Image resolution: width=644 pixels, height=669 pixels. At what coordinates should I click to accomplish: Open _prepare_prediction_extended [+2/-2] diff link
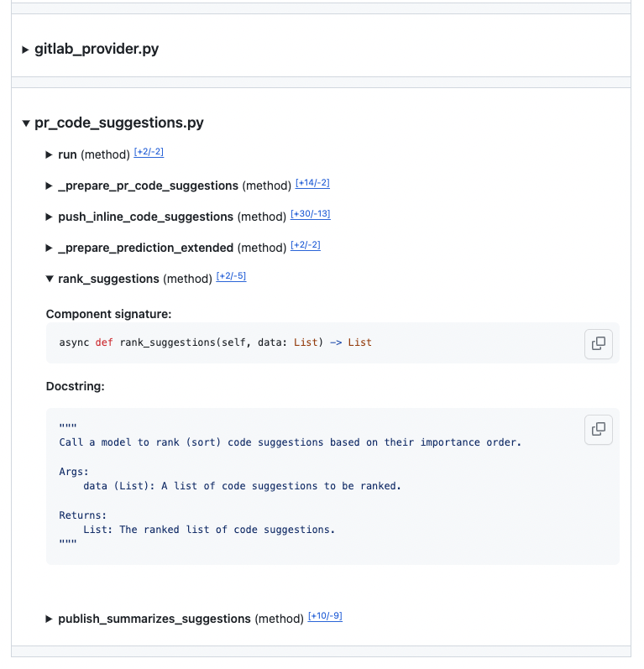point(306,245)
